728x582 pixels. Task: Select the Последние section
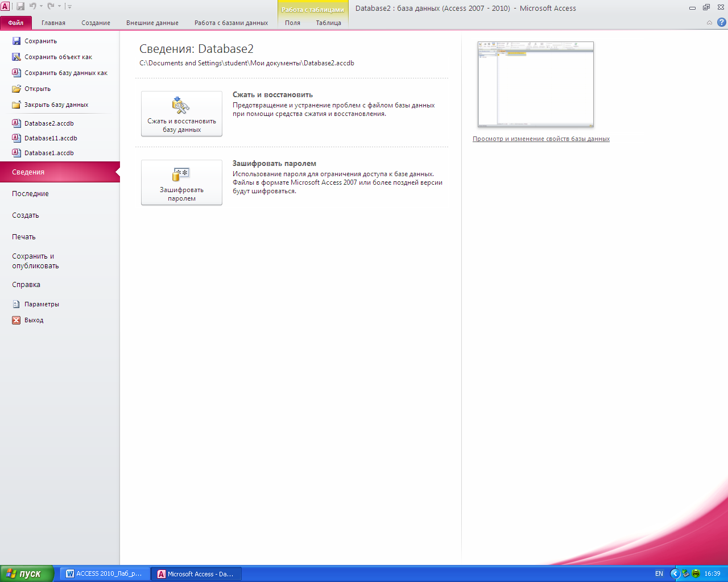(60, 194)
